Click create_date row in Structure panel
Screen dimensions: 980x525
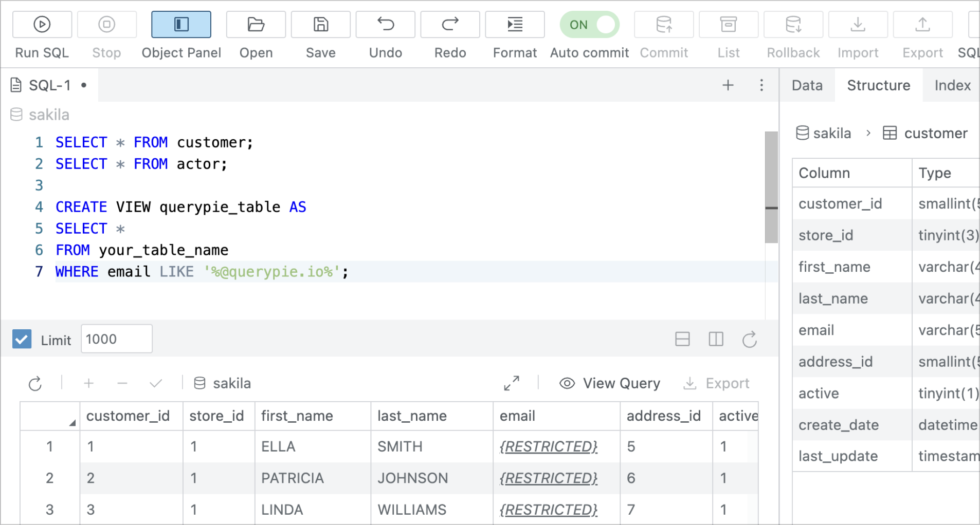[x=886, y=425]
